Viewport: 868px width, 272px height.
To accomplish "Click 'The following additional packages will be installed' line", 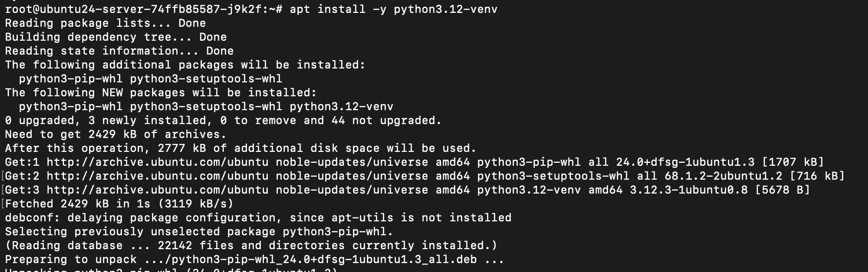I will click(185, 65).
